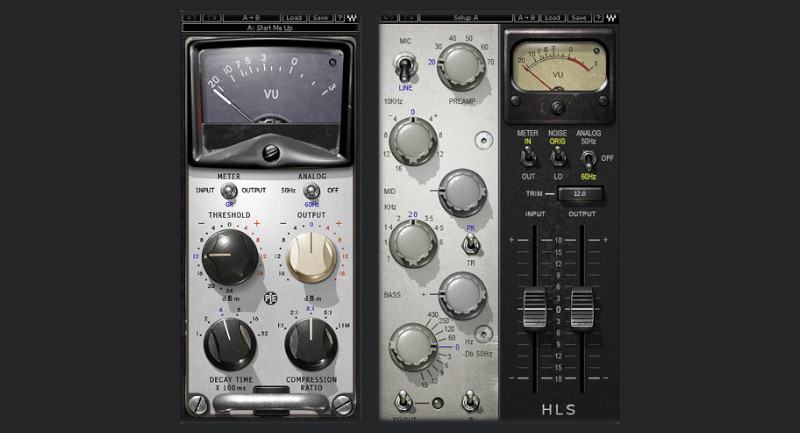Click the A→B button on left plugin
The width and height of the screenshot is (800, 433).
pyautogui.click(x=252, y=17)
